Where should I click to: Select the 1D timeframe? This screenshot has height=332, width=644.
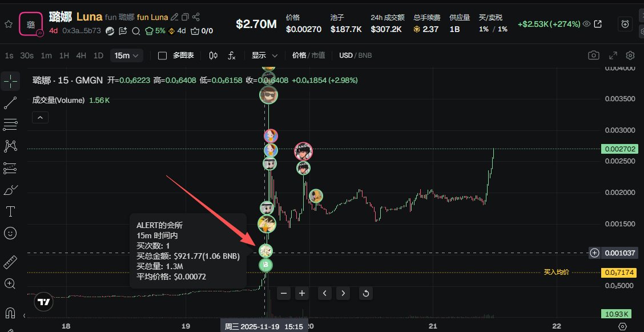click(98, 55)
